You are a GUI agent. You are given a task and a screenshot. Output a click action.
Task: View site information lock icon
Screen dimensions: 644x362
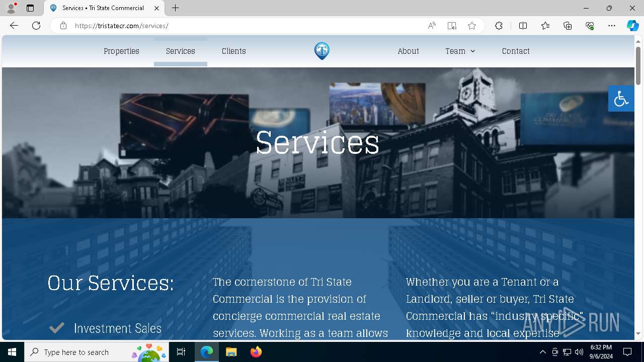[x=63, y=26]
